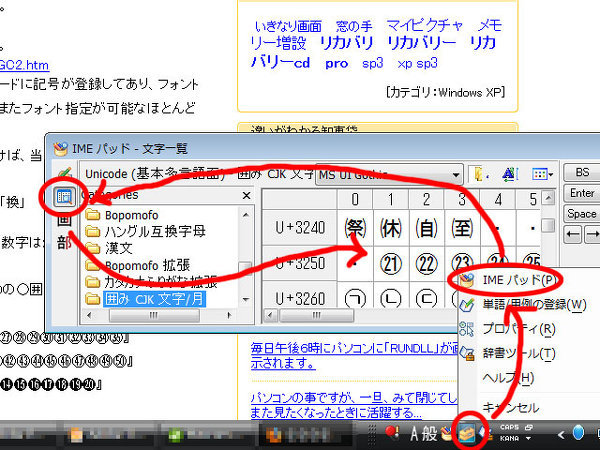The height and width of the screenshot is (450, 600).
Task: Open the grid view dropdown arrow in toolbar
Action: tap(551, 175)
